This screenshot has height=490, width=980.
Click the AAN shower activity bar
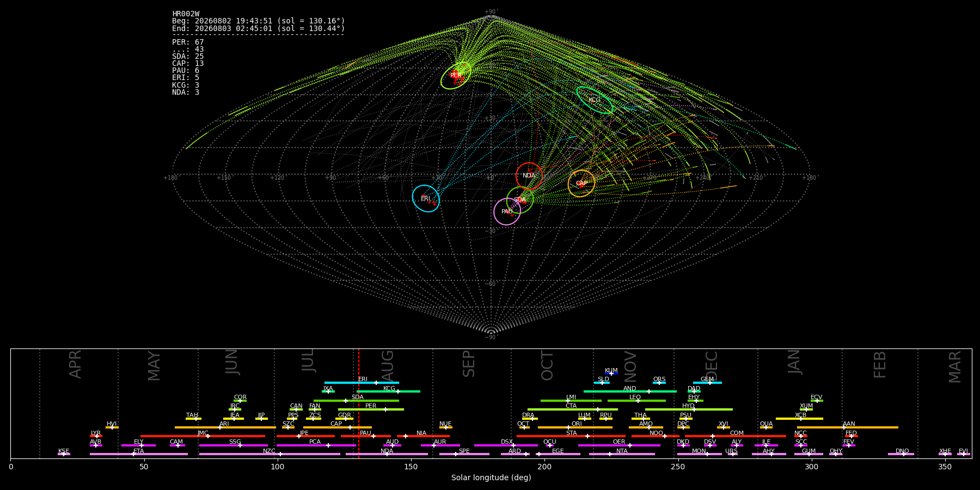(x=848, y=427)
